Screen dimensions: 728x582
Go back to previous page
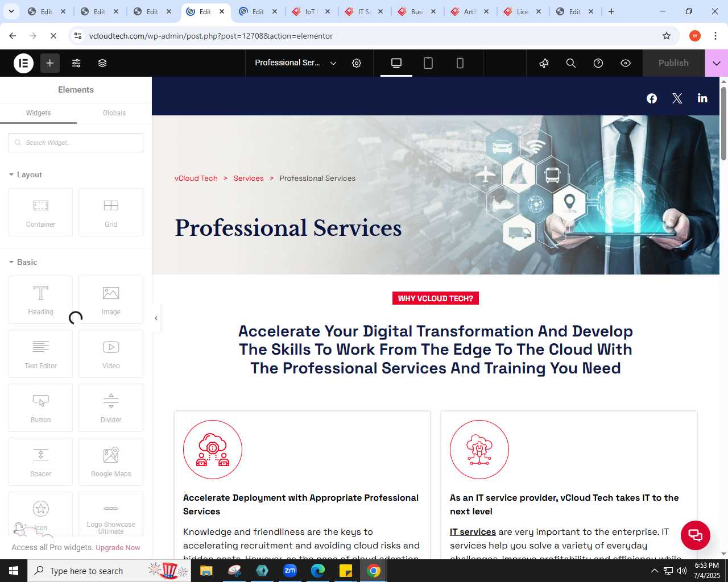coord(13,36)
